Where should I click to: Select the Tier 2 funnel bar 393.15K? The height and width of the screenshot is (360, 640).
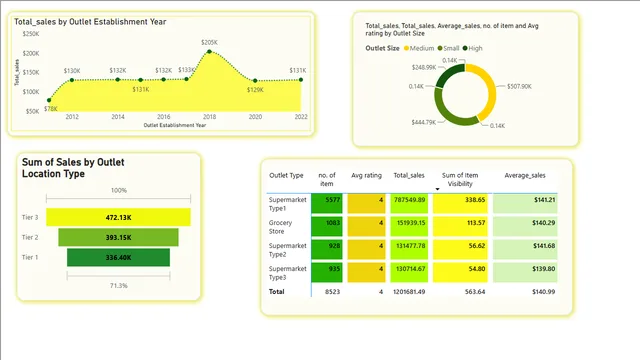coord(118,237)
